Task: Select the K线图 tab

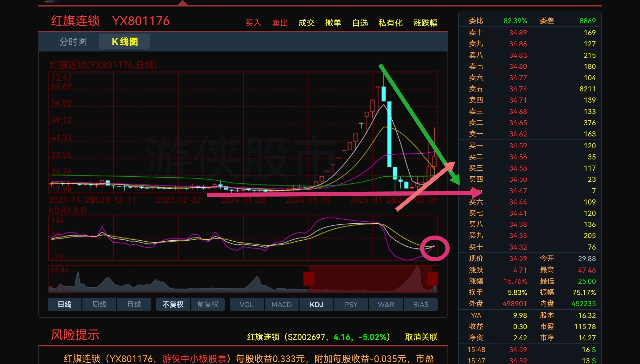Action: pyautogui.click(x=124, y=42)
